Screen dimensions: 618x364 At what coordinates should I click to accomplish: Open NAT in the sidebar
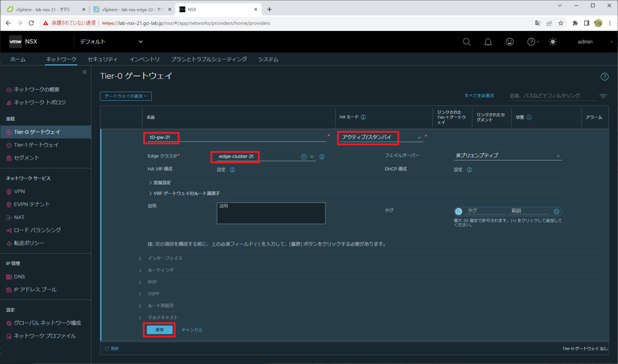tap(19, 217)
